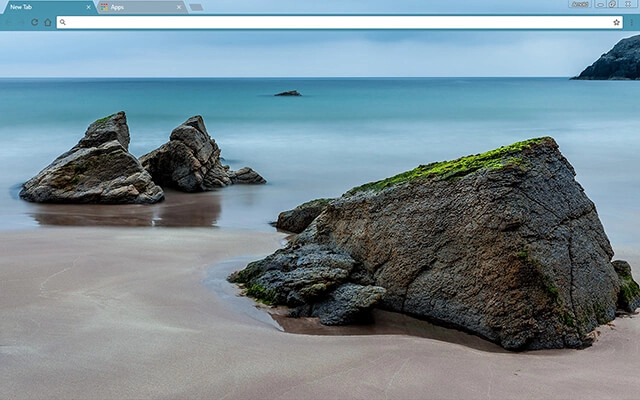Open the three-dot Chrome menu

(x=631, y=22)
